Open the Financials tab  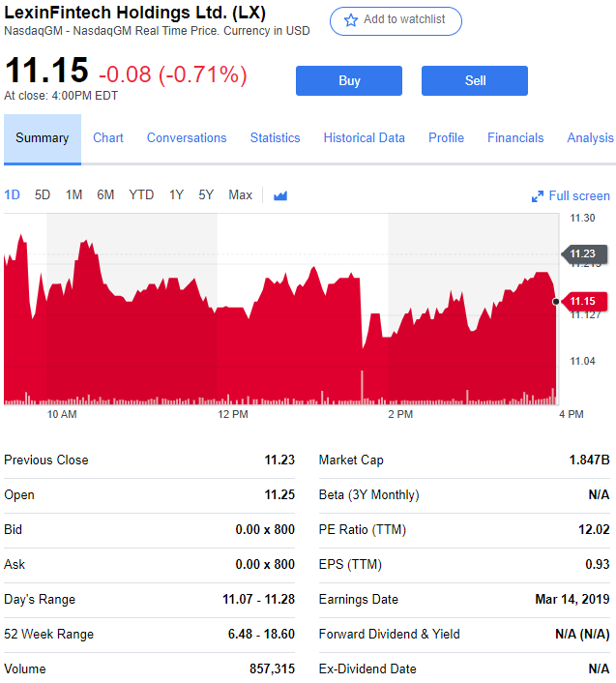tap(515, 138)
